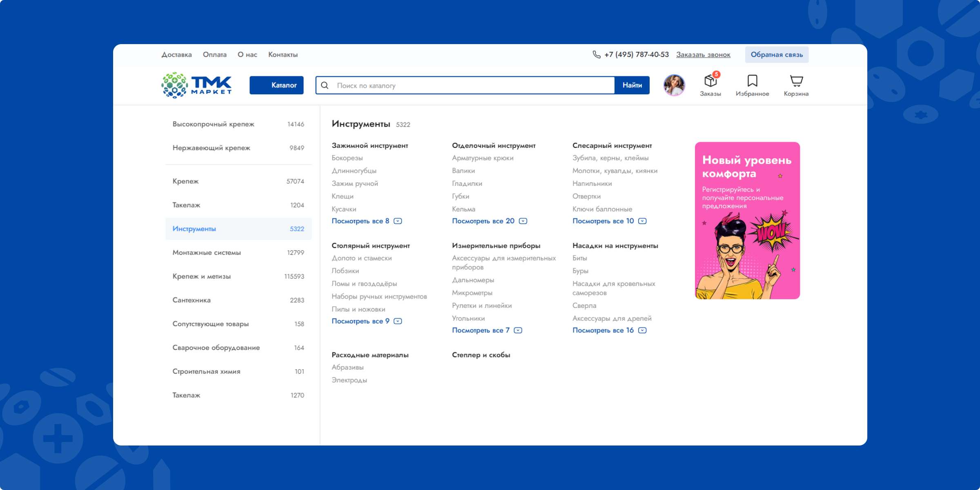This screenshot has height=490, width=980.
Task: Click the user profile avatar icon
Action: click(674, 85)
